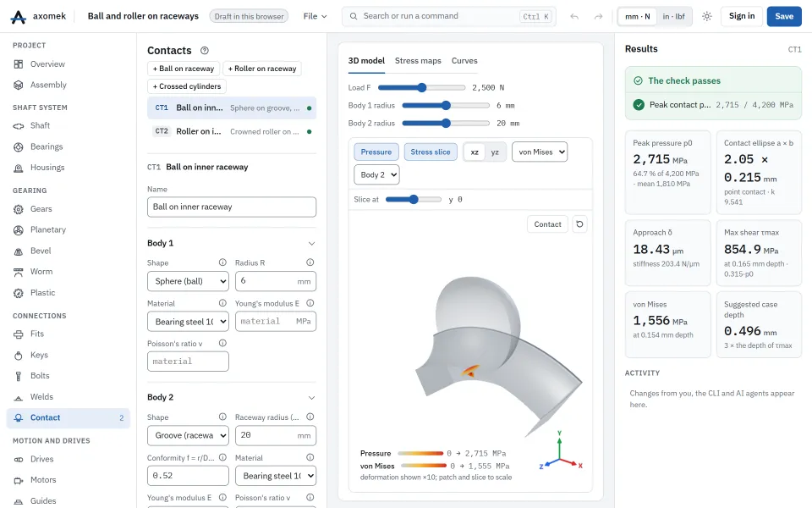The image size is (812, 508).
Task: Select the yz slice plane
Action: pyautogui.click(x=495, y=152)
